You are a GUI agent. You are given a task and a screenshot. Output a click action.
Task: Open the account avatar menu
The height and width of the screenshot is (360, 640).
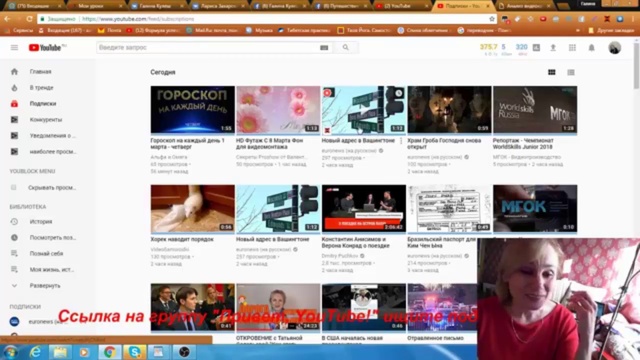(615, 48)
